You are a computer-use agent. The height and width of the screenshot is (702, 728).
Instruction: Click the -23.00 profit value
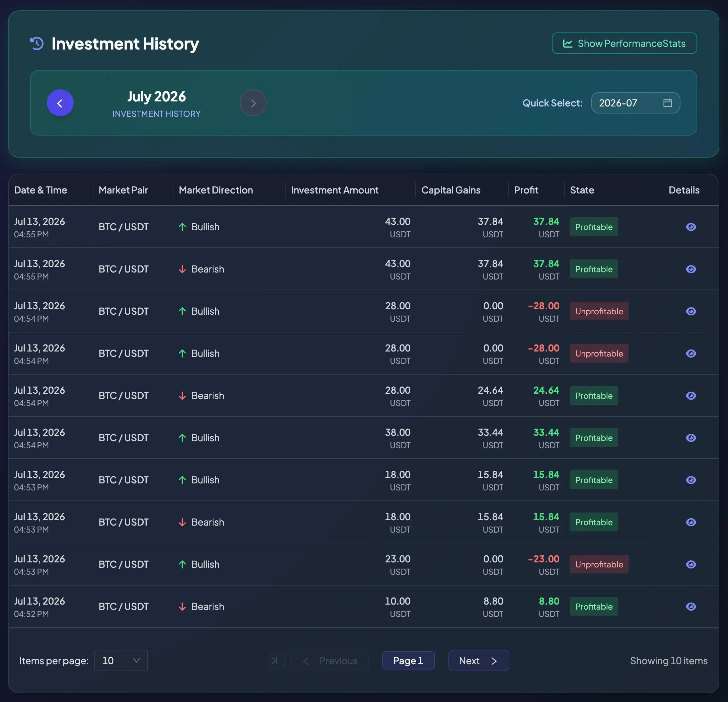543,559
